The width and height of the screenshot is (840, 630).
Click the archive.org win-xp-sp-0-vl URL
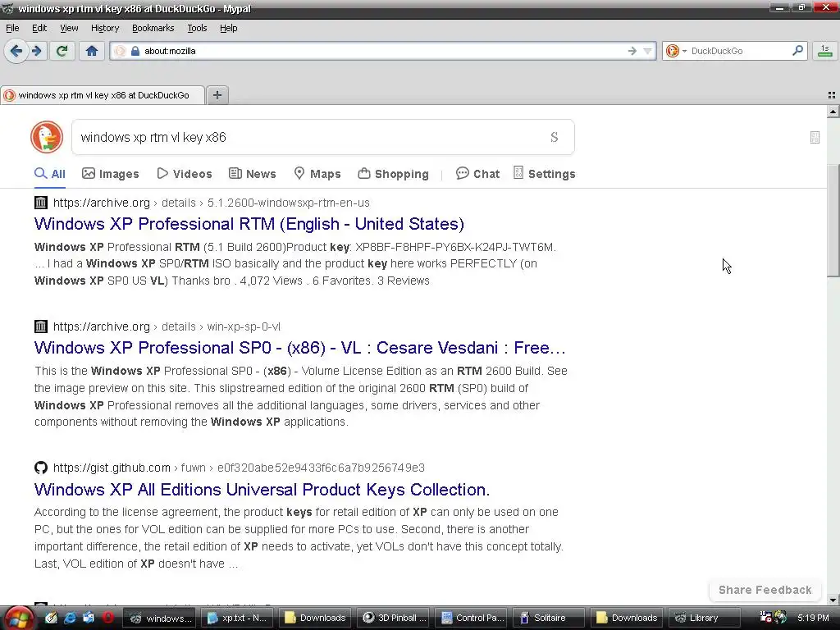[x=167, y=326]
